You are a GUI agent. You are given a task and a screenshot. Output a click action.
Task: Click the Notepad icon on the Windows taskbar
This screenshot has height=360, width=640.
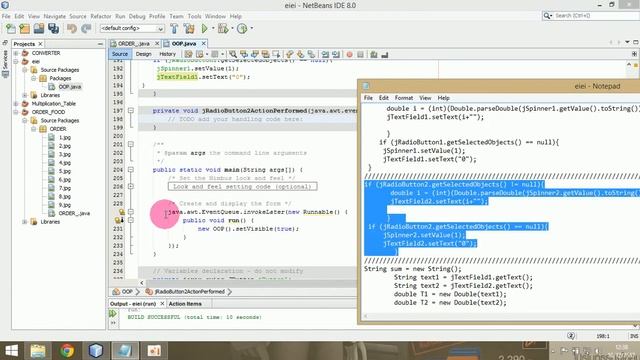[125, 351]
